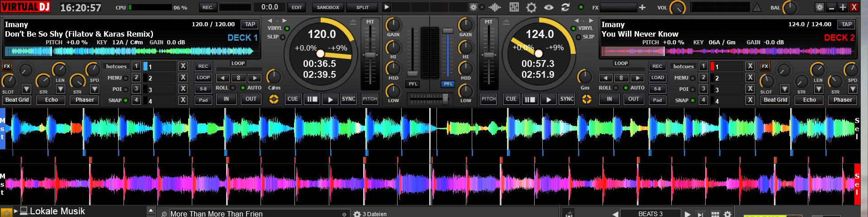This screenshot has width=868, height=217.
Task: Open browser options gear near 3 Dateien
Action: pyautogui.click(x=357, y=214)
